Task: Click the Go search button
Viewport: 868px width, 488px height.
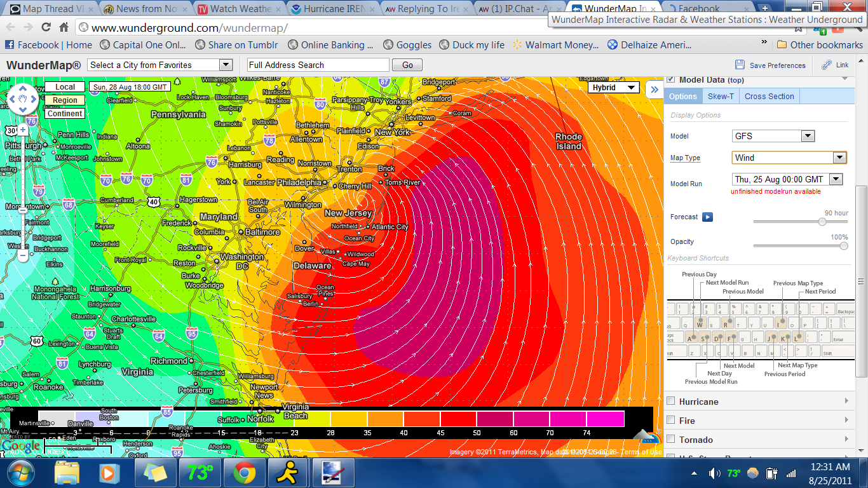Action: 407,65
